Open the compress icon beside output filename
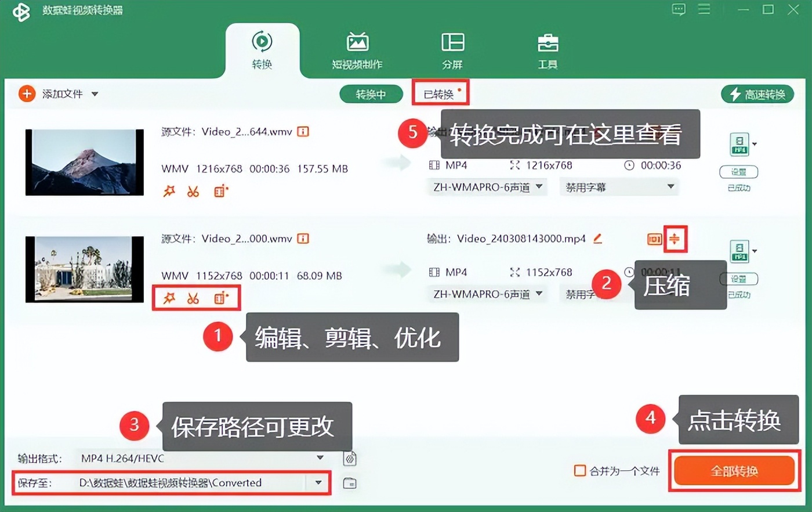 click(674, 239)
